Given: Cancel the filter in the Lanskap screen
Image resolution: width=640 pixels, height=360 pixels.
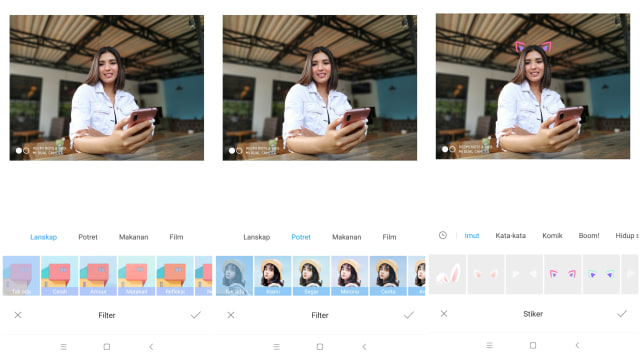Looking at the screenshot, I should (x=18, y=315).
